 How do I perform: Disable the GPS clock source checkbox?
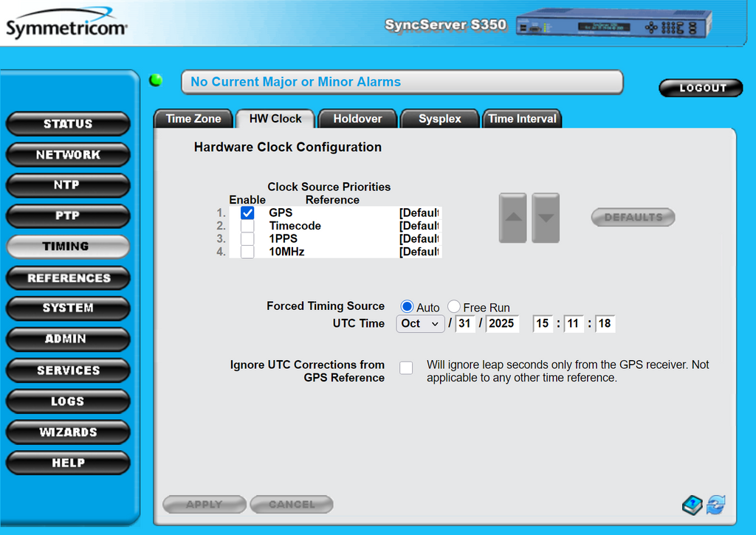[247, 213]
